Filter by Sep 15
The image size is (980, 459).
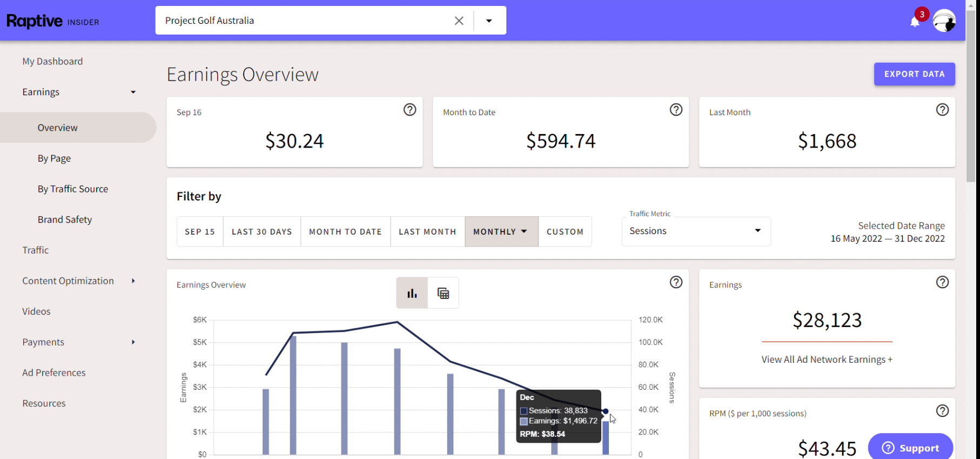coord(200,231)
